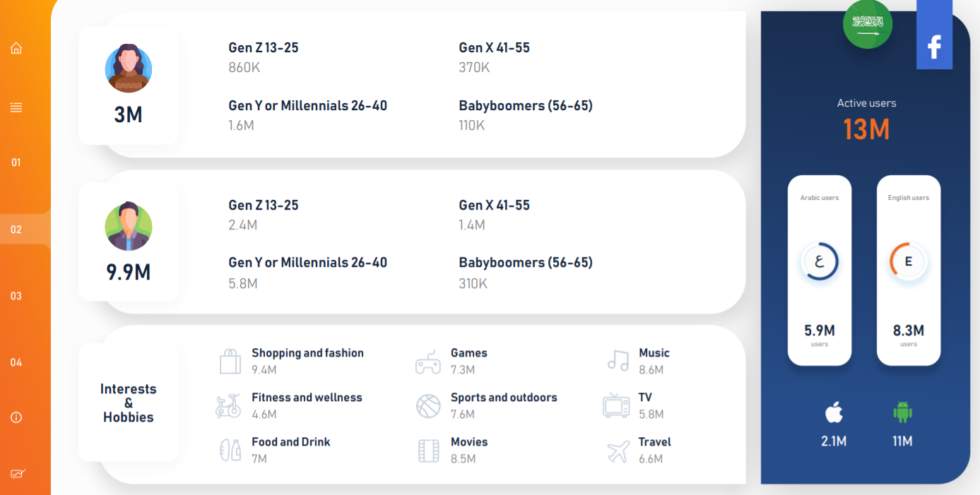Select the Shopping and fashion bag icon
This screenshot has width=980, height=495.
(x=230, y=361)
